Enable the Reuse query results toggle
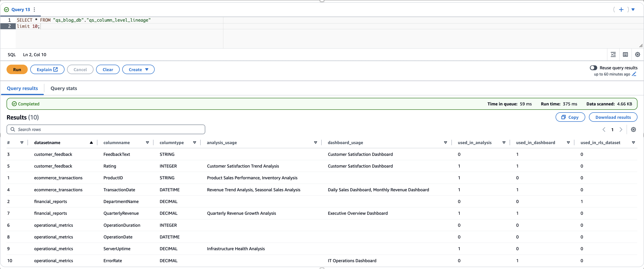 (x=594, y=68)
